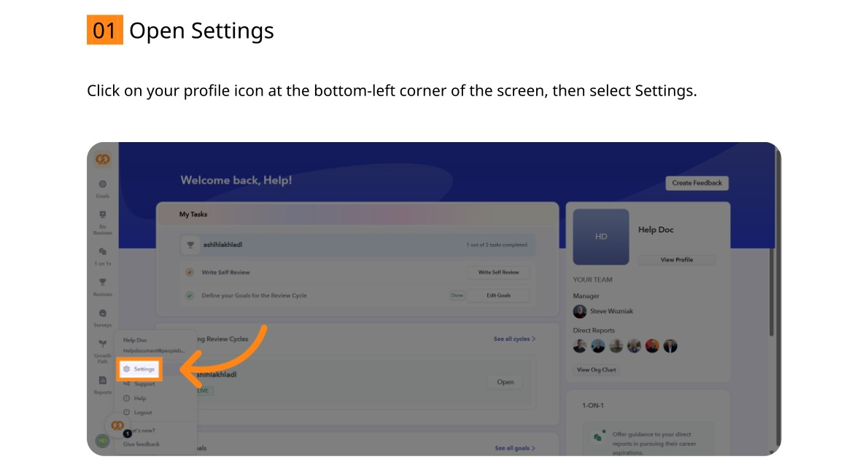Image resolution: width=868 pixels, height=470 pixels.
Task: Click the Edit Goals button
Action: click(498, 295)
